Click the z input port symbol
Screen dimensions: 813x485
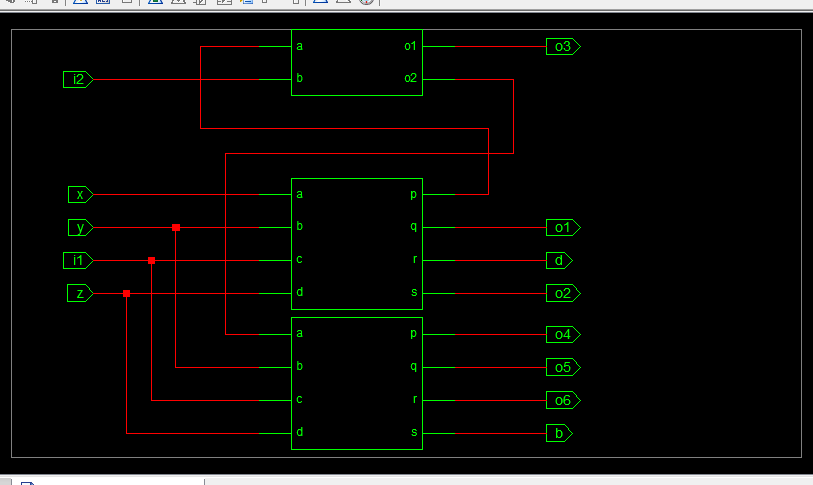click(79, 293)
